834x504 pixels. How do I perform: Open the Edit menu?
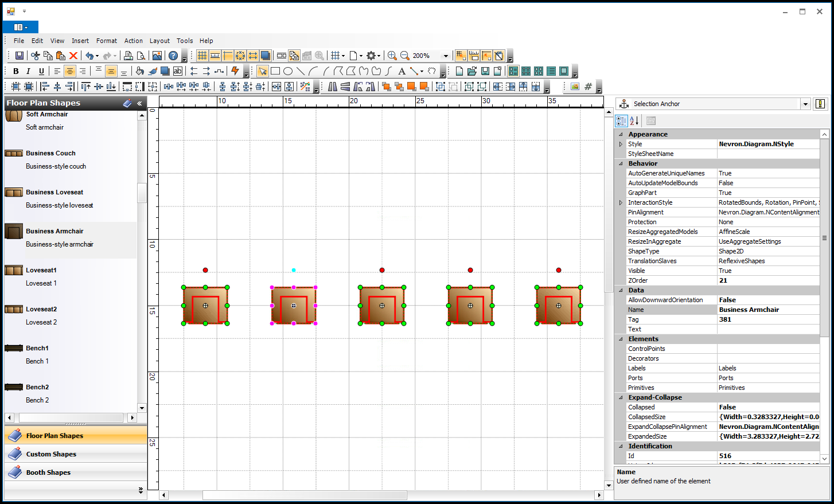(x=37, y=41)
